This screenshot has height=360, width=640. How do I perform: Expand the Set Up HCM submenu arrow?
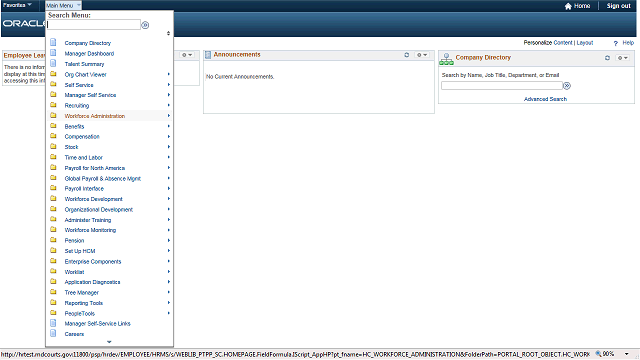click(169, 251)
